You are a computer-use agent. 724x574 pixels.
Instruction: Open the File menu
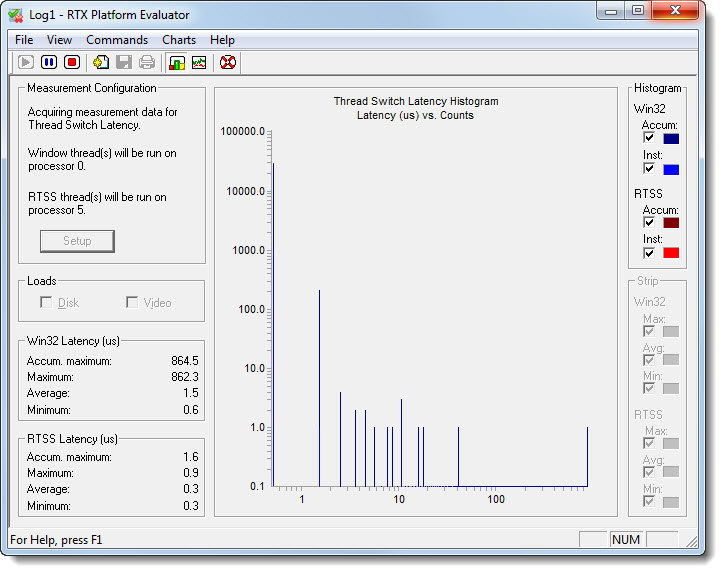pyautogui.click(x=24, y=40)
